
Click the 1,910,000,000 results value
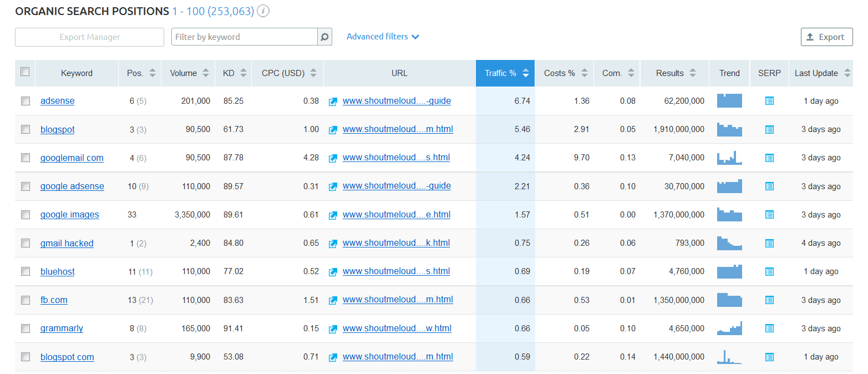[x=679, y=129]
